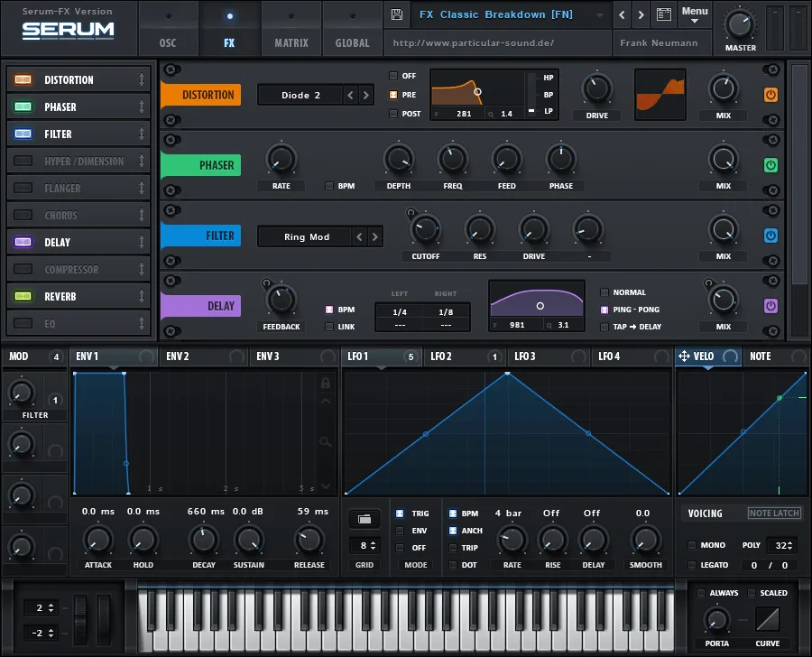Toggle the Distortion power button
This screenshot has width=812, height=657.
pos(770,95)
